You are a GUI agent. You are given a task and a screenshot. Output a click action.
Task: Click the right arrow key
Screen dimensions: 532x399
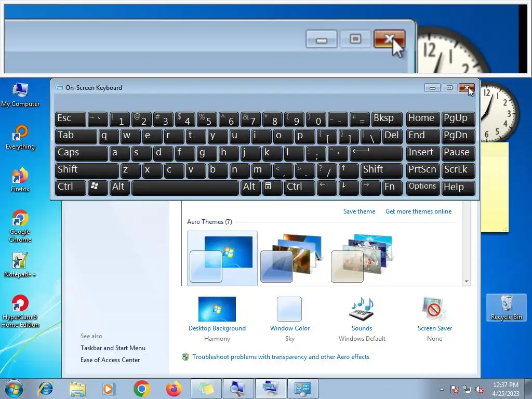click(x=370, y=187)
